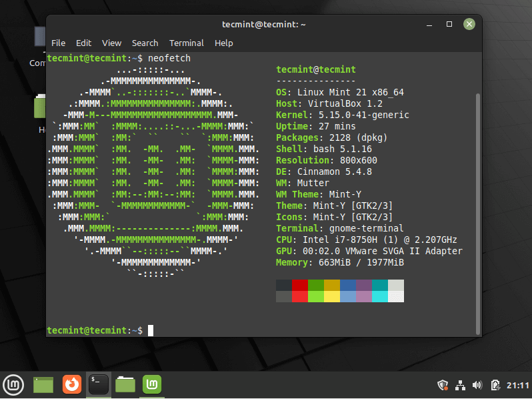Open the Files folder in the panel
This screenshot has width=532, height=399.
click(x=125, y=384)
